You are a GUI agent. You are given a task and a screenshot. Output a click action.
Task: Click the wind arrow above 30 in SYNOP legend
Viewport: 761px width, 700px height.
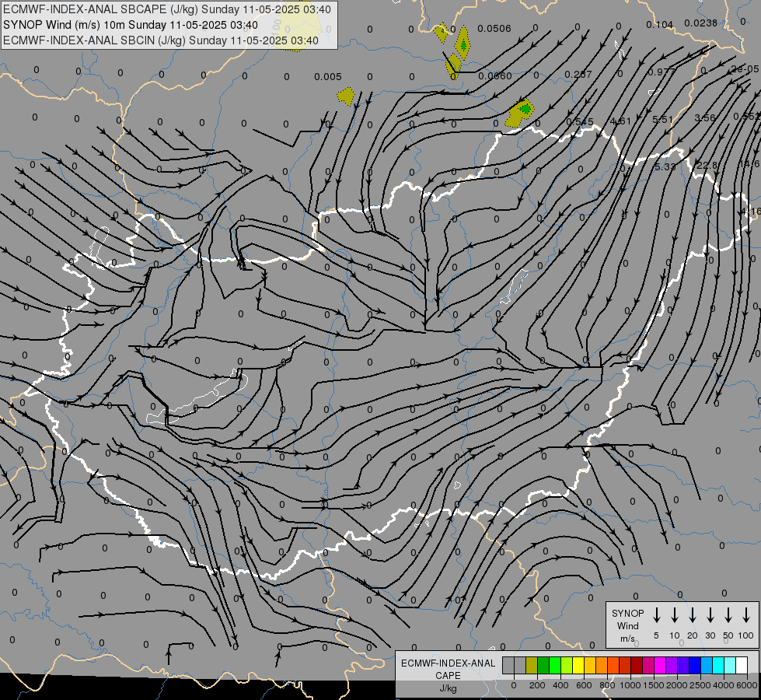coord(710,615)
